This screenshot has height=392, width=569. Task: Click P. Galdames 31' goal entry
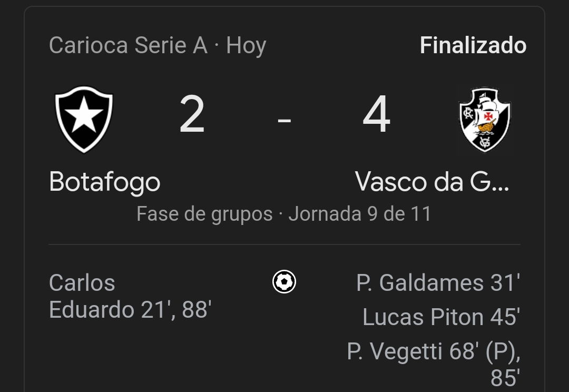(438, 283)
